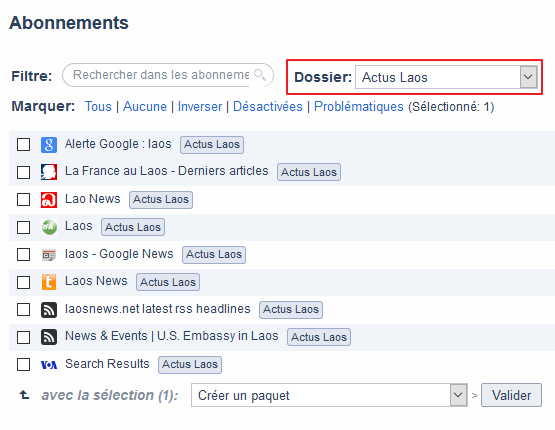The height and width of the screenshot is (430, 555).
Task: Click the Valider button
Action: coord(511,395)
